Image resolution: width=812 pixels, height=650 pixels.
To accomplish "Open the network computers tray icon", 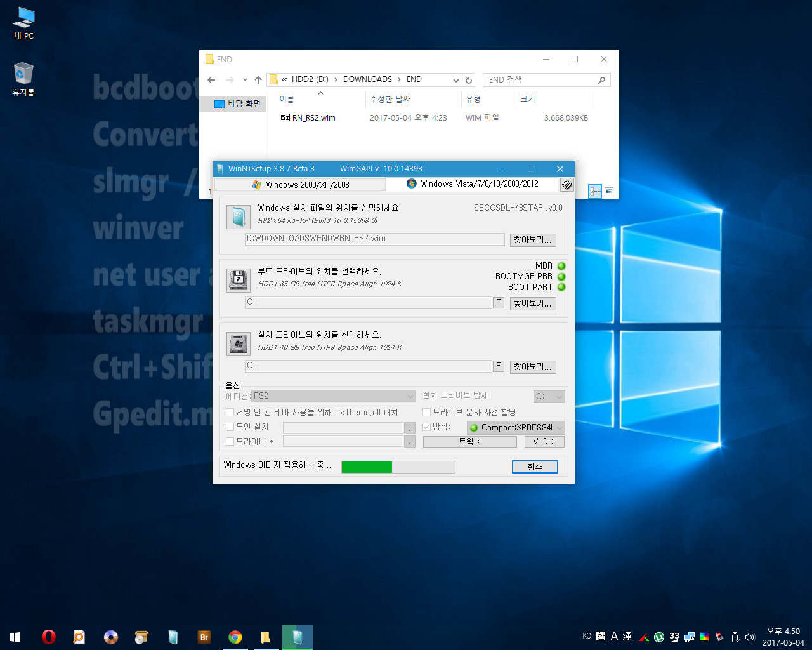I will (690, 637).
